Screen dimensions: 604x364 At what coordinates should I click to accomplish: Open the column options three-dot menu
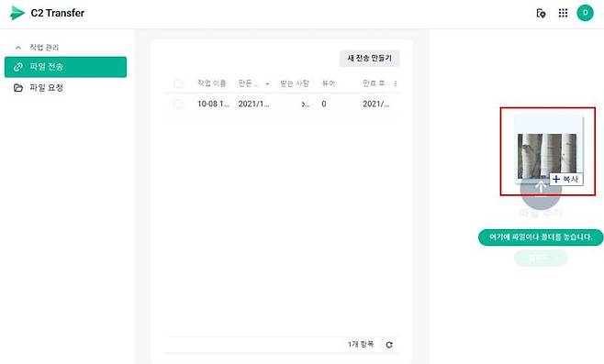[x=396, y=83]
